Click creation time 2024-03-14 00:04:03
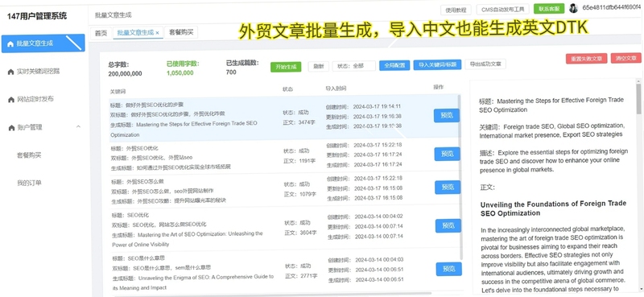The height and width of the screenshot is (297, 644). [379, 260]
